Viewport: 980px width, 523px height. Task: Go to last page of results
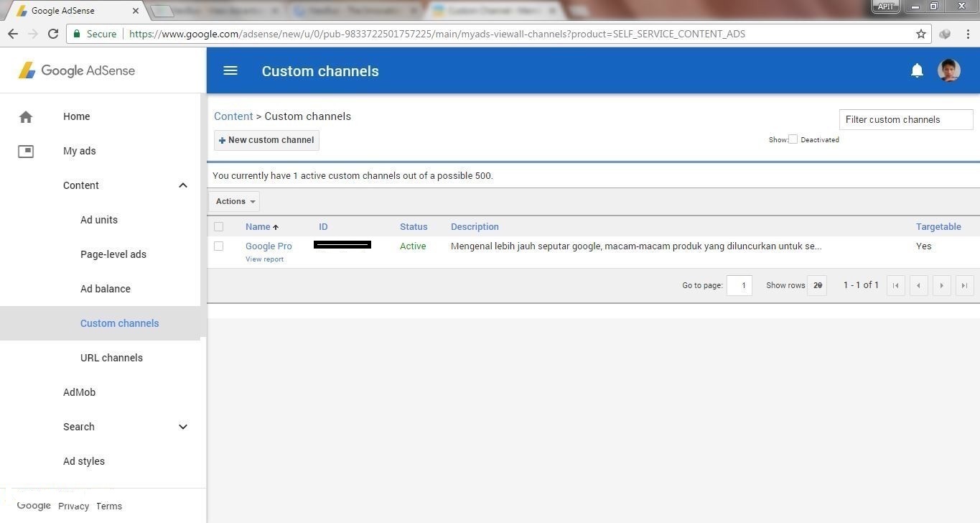[964, 285]
